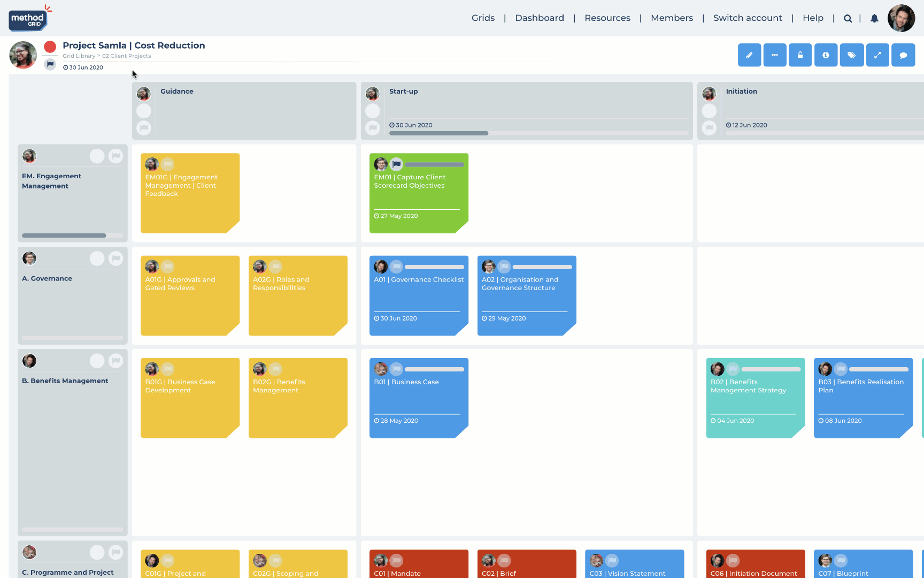Open the notifications bell
Viewport: 924px width, 578px height.
tap(874, 18)
